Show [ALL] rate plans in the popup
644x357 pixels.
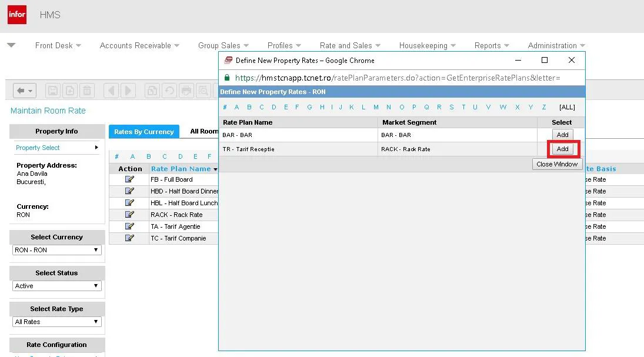(x=567, y=107)
